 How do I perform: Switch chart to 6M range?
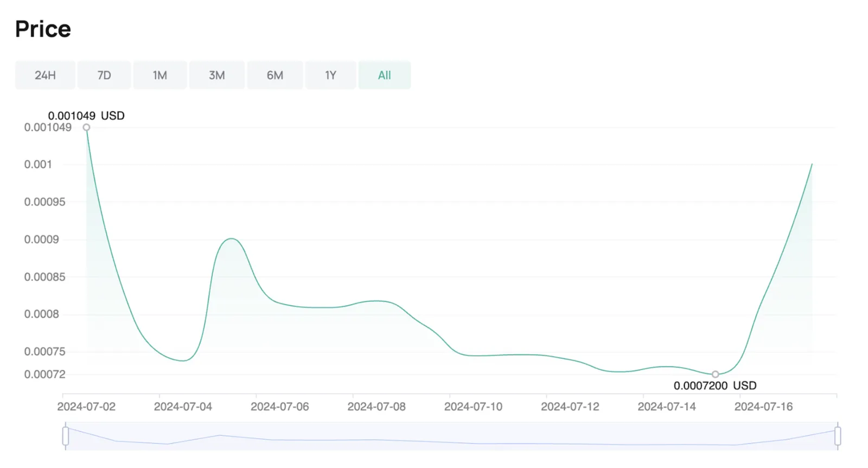[275, 75]
